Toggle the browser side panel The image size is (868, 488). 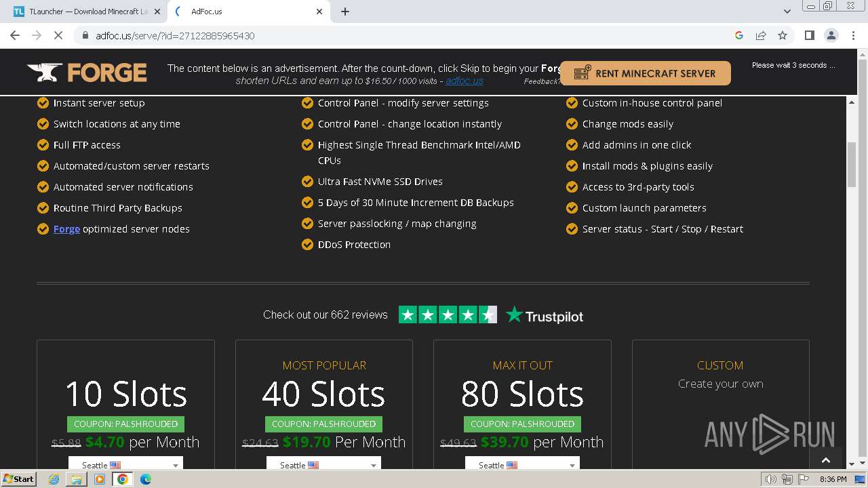coord(809,35)
